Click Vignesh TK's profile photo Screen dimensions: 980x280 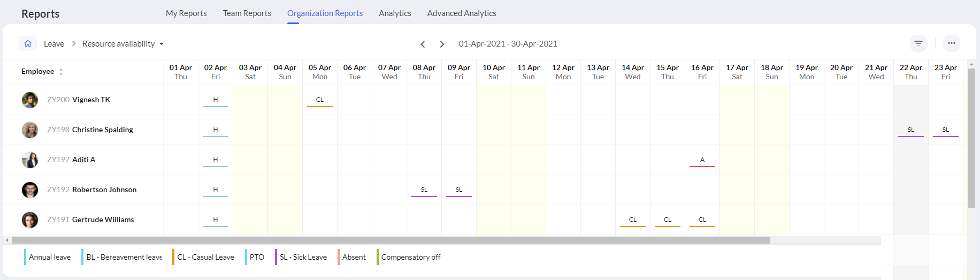[x=30, y=100]
